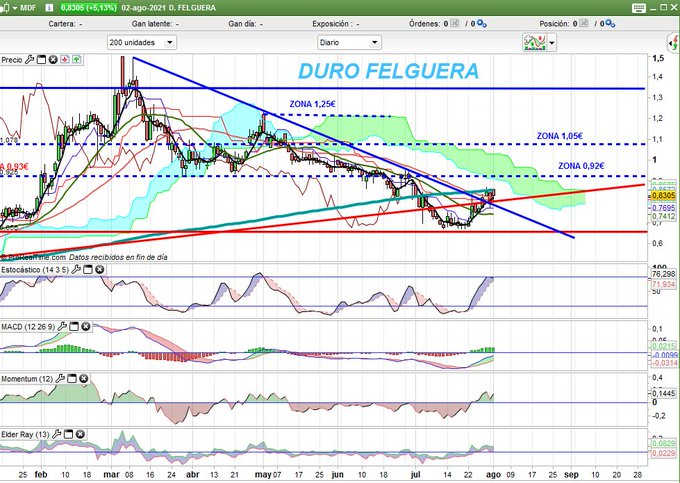Click the download icon next to MDF
The height and width of the screenshot is (483, 680).
[49, 7]
